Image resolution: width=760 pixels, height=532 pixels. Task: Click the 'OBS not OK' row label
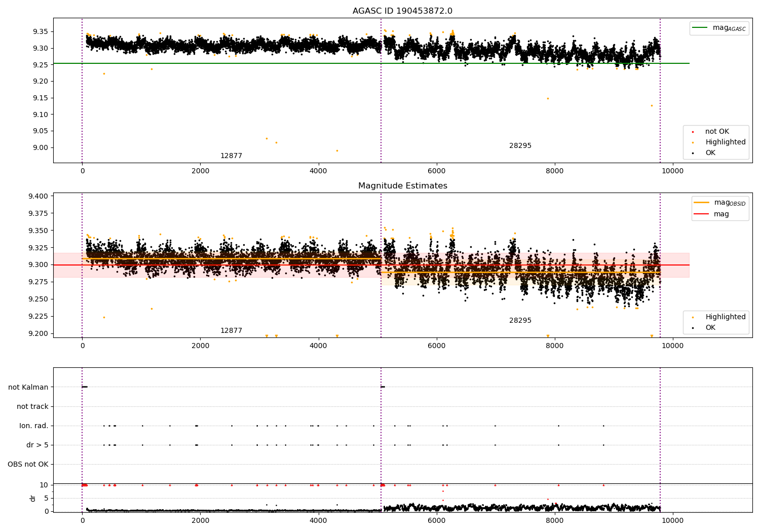tap(28, 465)
